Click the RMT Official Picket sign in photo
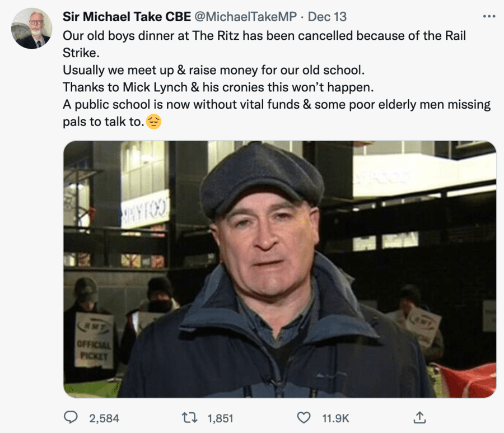 94,340
